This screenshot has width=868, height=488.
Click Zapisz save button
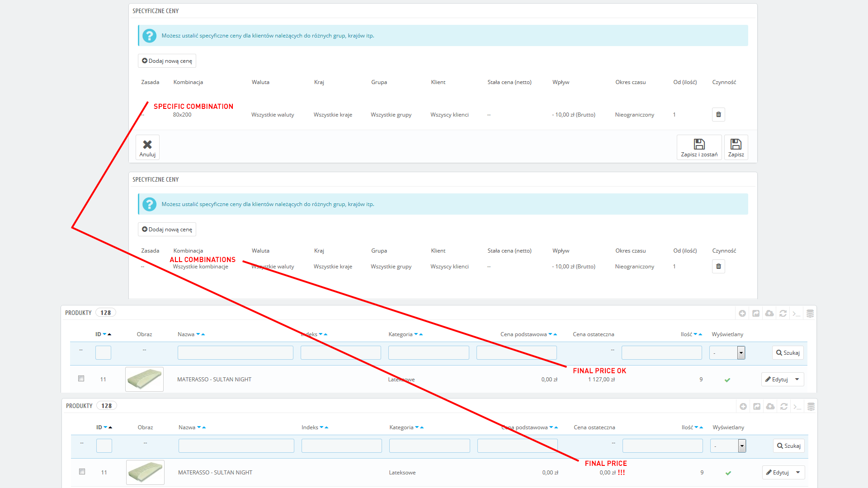(736, 147)
